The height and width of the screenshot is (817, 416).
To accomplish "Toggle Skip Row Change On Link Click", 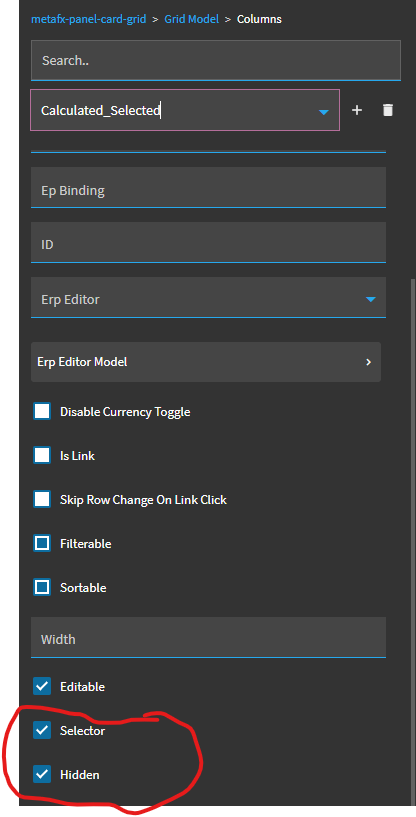I will coord(42,499).
